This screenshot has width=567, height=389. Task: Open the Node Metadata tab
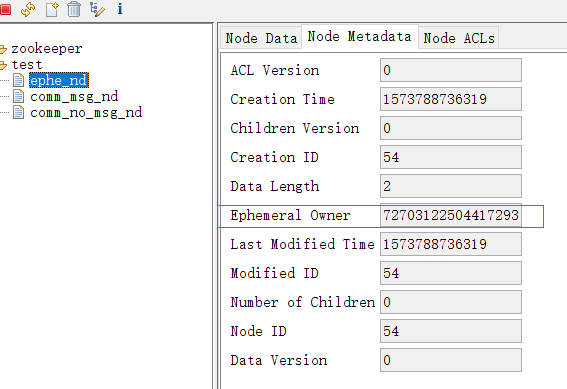coord(359,37)
